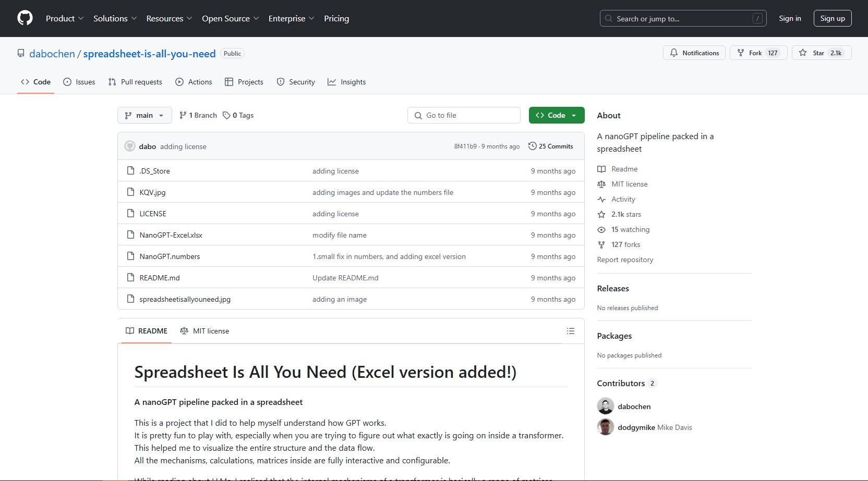
Task: Open the main branch dropdown
Action: (144, 116)
